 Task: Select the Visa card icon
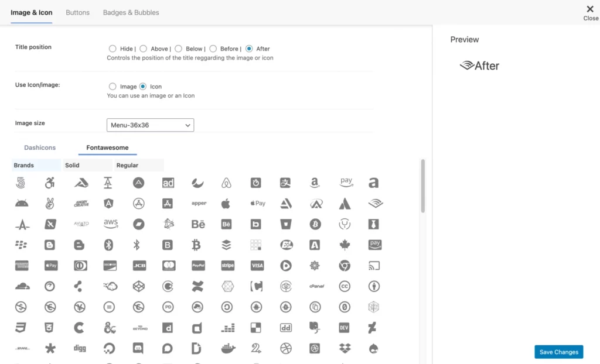click(x=257, y=265)
